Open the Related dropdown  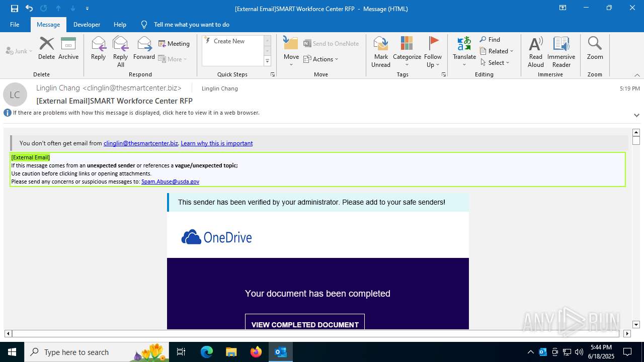pos(497,51)
